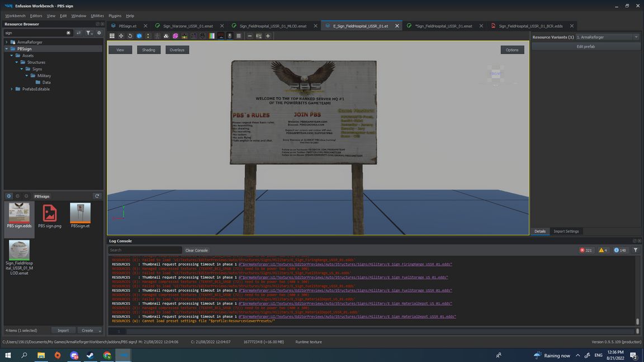The width and height of the screenshot is (644, 362).
Task: Open the Resource Variants dropdown
Action: coord(608,37)
